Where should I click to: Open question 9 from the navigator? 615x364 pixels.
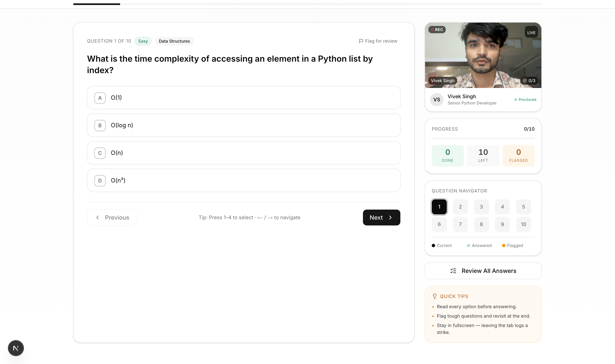(502, 224)
